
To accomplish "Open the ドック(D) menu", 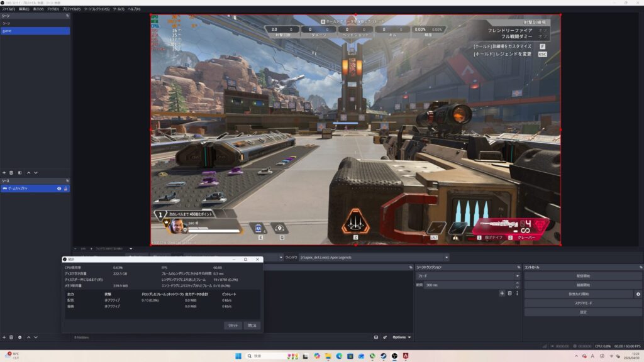I will [x=53, y=9].
